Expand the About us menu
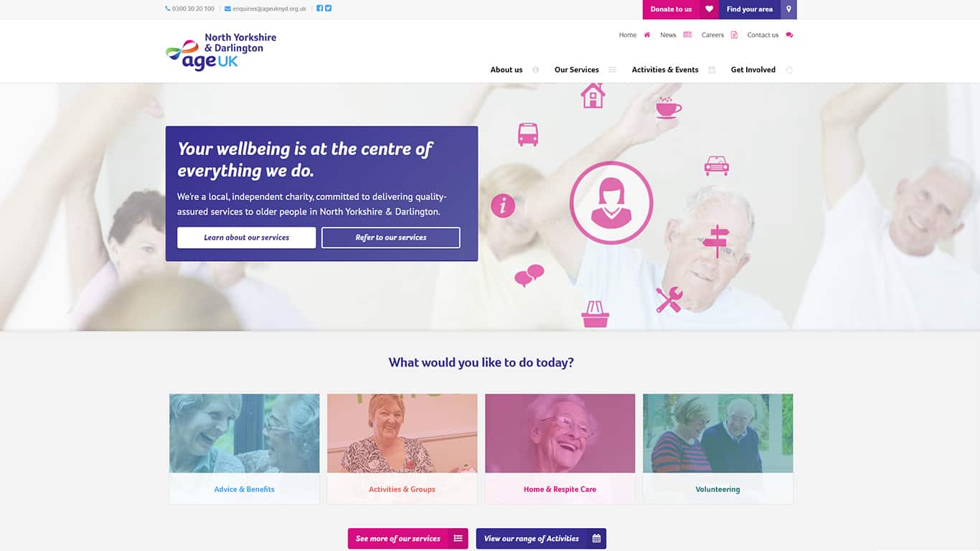Viewport: 980px width, 551px height. 514,70
